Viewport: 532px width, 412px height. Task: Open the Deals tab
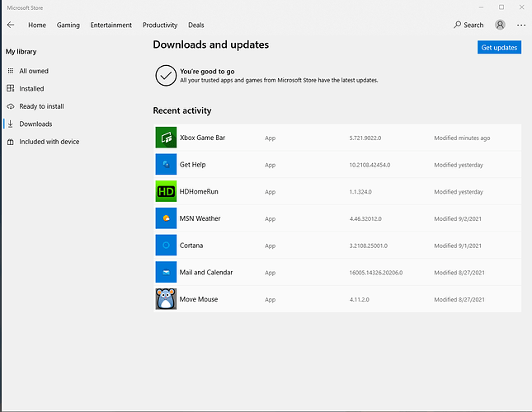196,26
